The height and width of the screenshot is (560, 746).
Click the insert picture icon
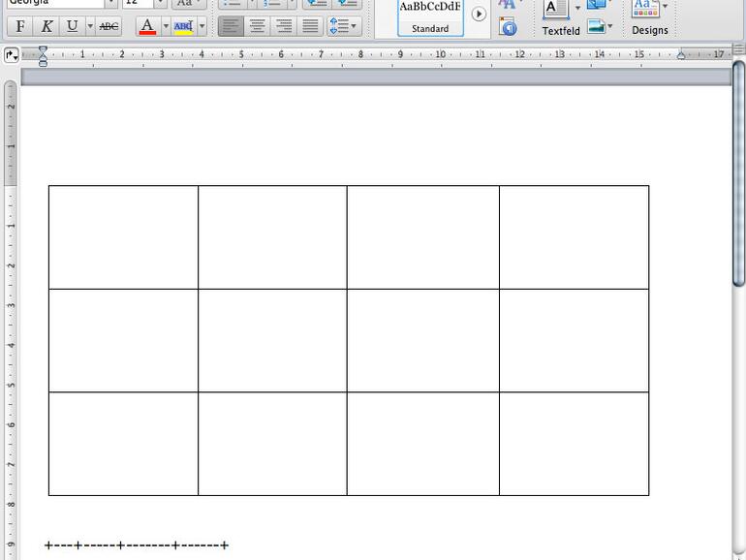(x=596, y=26)
